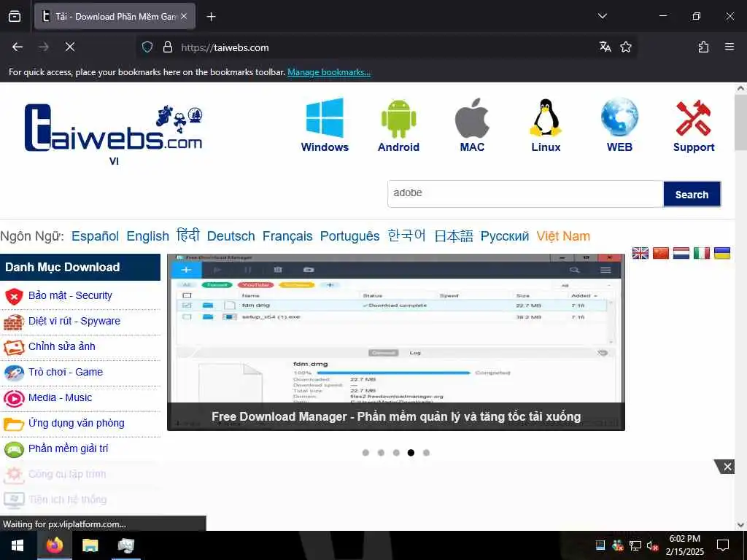Open the notification center icon in taskbar
747x560 pixels.
pyautogui.click(x=723, y=545)
